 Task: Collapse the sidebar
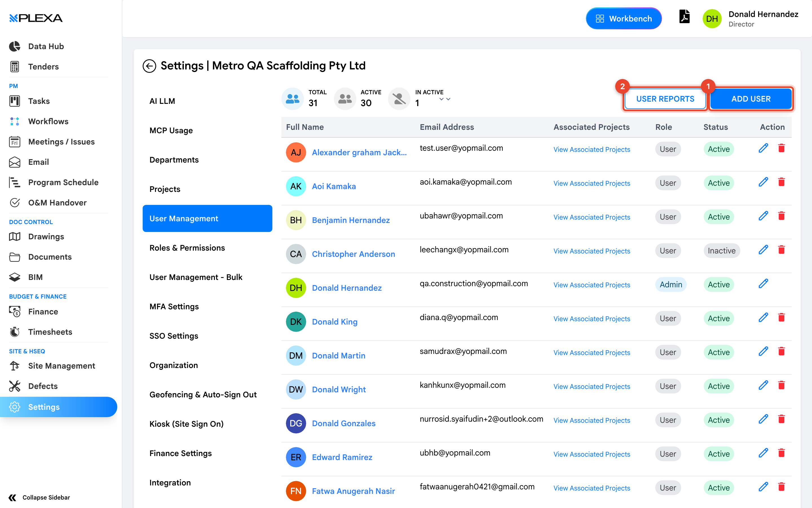(x=39, y=498)
